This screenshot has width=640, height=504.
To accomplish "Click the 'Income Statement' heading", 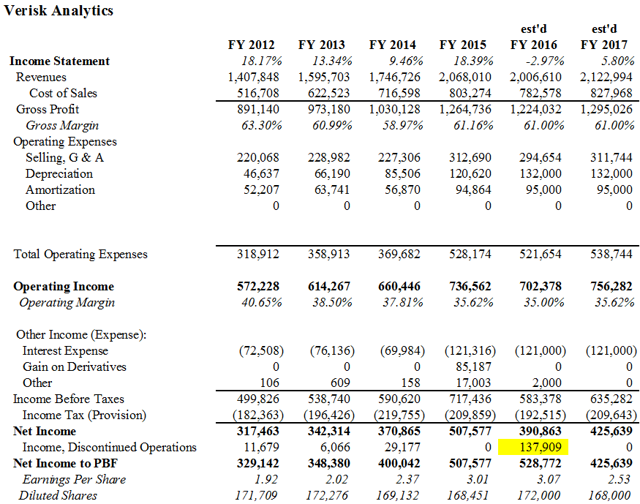I will (x=60, y=61).
